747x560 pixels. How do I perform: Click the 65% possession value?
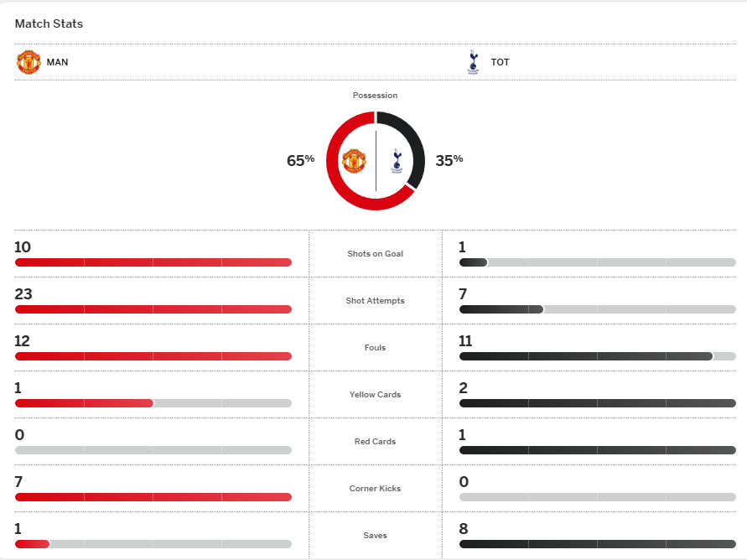(x=300, y=160)
